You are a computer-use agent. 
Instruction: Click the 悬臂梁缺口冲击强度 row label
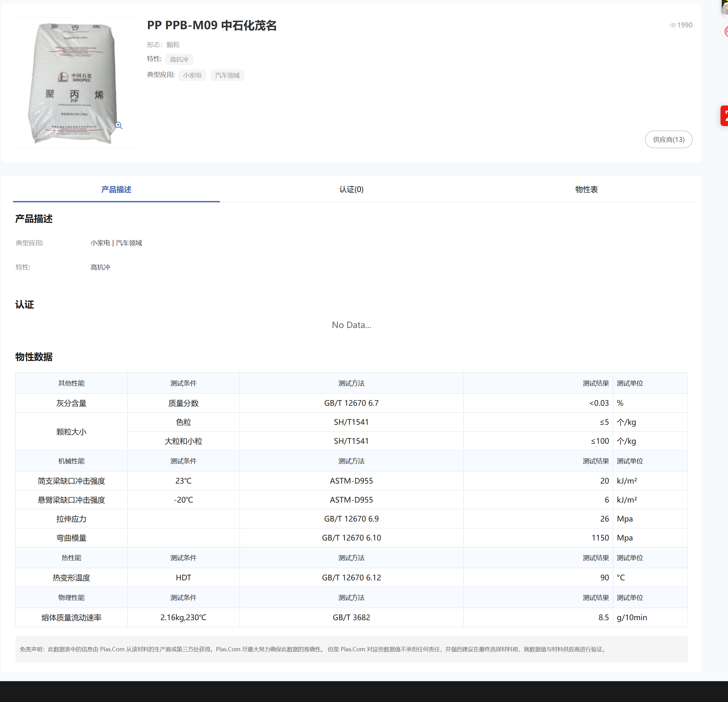(71, 500)
